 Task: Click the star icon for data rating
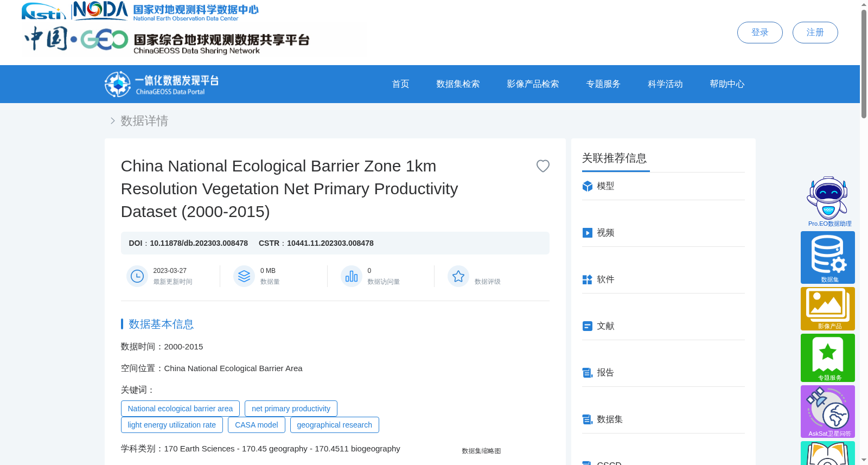(x=458, y=276)
